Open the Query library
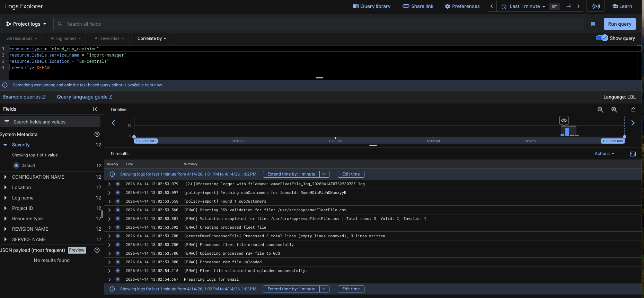Screen dimensions: 644x298 click(371, 6)
